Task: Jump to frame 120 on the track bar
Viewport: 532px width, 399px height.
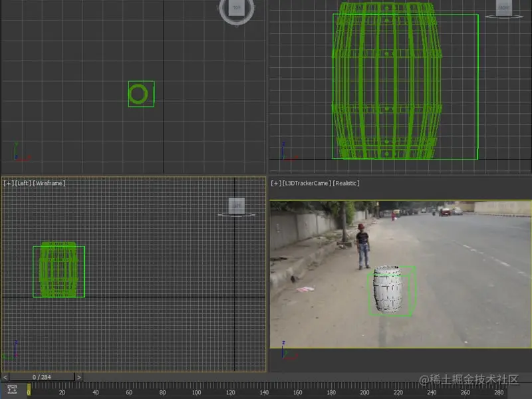Action: (x=230, y=392)
